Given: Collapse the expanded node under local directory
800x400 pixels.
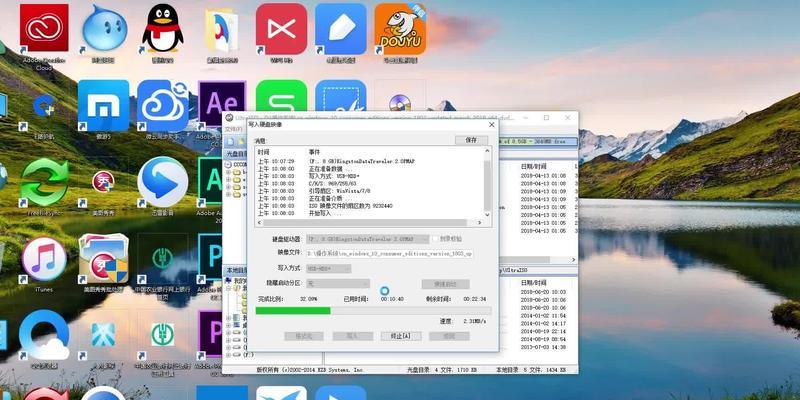Looking at the screenshot, I should (229, 288).
